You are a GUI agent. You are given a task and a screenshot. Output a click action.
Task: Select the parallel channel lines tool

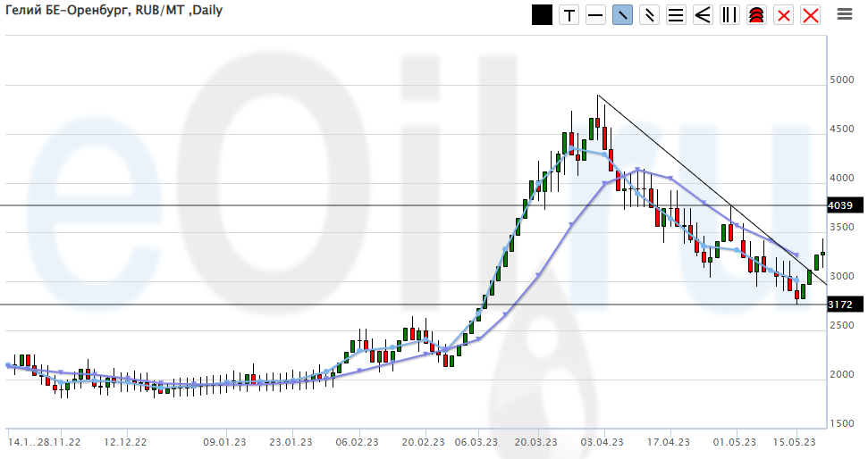pos(649,15)
